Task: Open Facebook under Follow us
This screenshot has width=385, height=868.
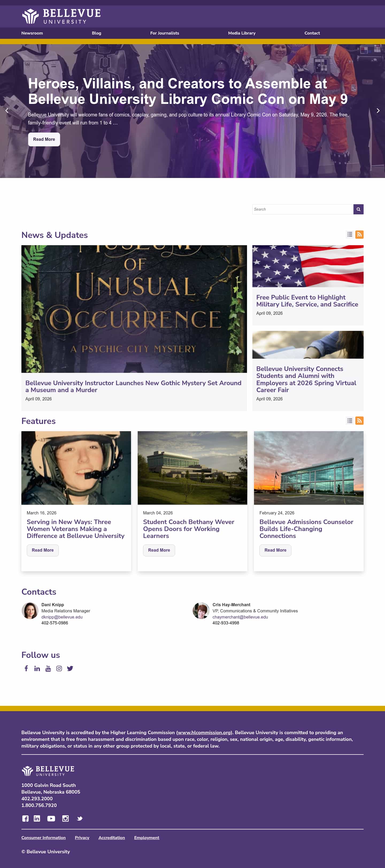Action: click(26, 669)
